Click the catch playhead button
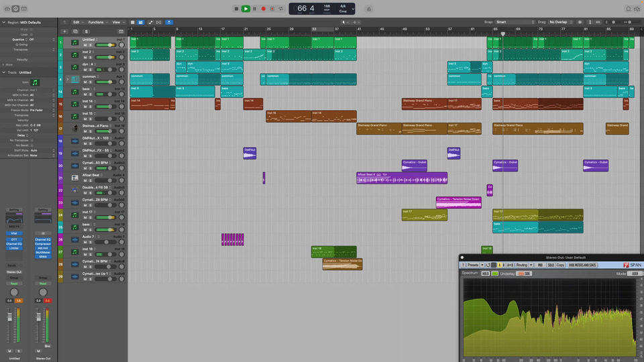Screen dimensions: 644x362 click(x=169, y=22)
